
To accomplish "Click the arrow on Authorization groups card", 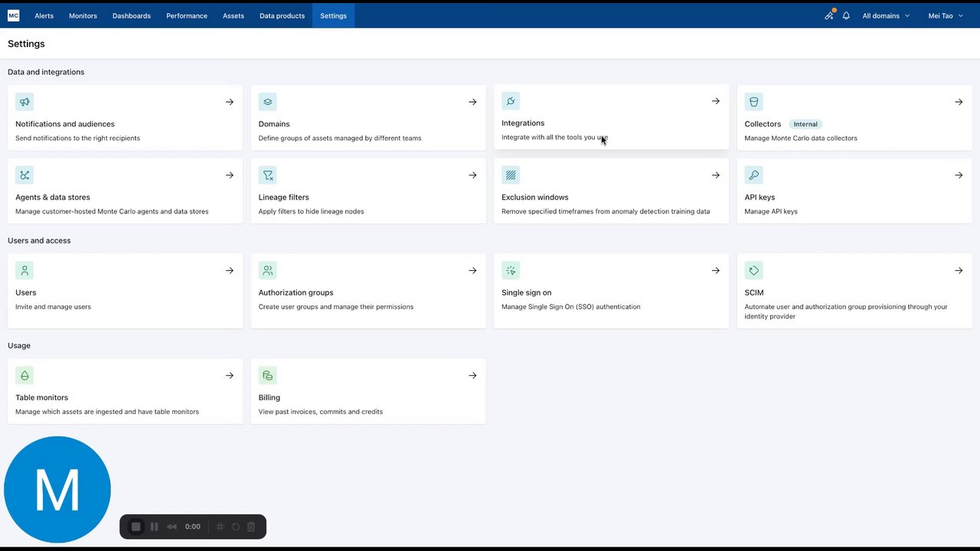I will (472, 270).
